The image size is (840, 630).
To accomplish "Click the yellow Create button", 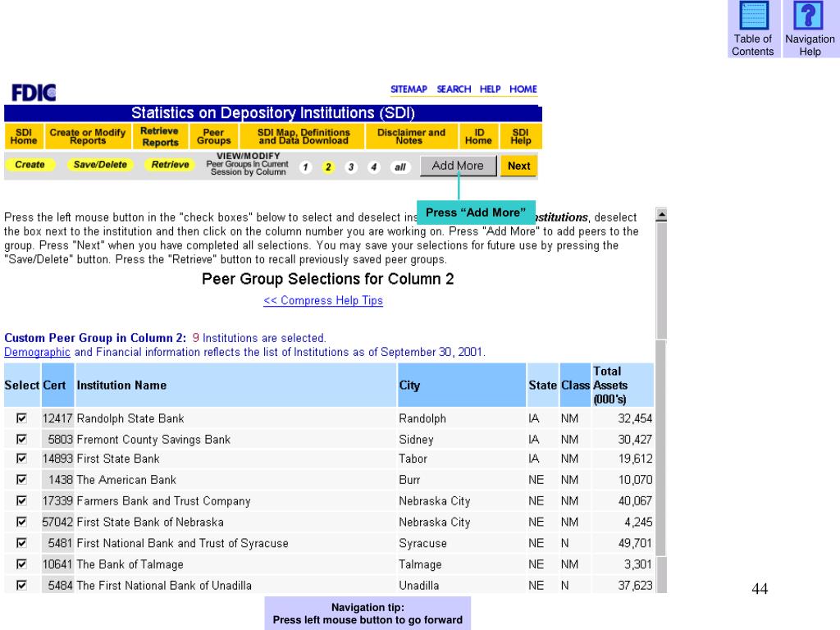I will click(x=30, y=164).
